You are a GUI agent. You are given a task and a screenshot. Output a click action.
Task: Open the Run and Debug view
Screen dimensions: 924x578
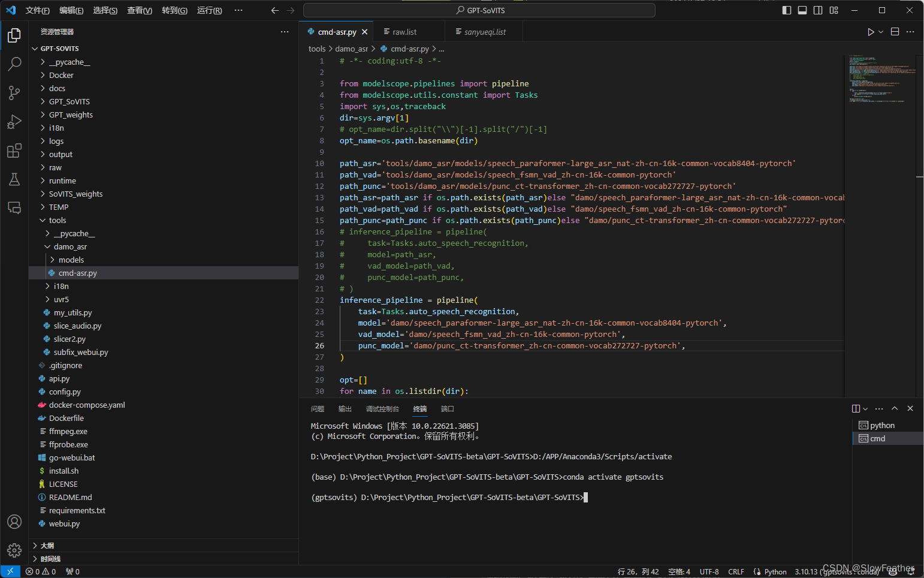click(x=14, y=122)
